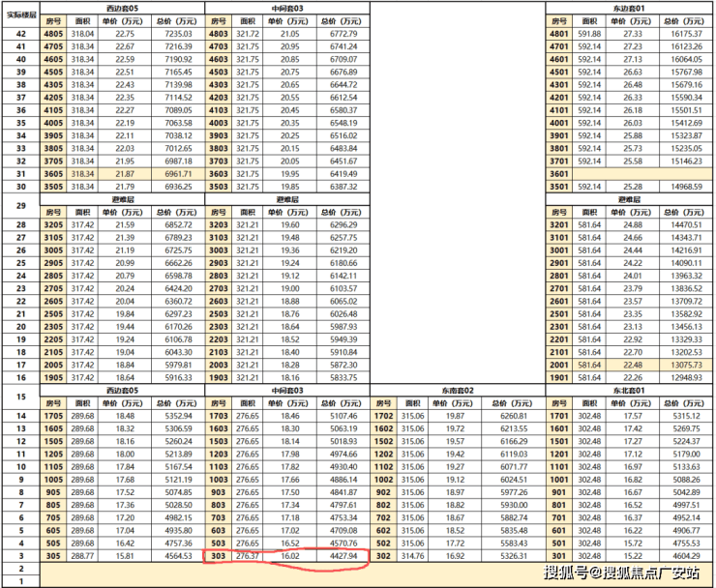This screenshot has width=716, height=588.
Task: Select room number 3601 cell
Action: (559, 174)
